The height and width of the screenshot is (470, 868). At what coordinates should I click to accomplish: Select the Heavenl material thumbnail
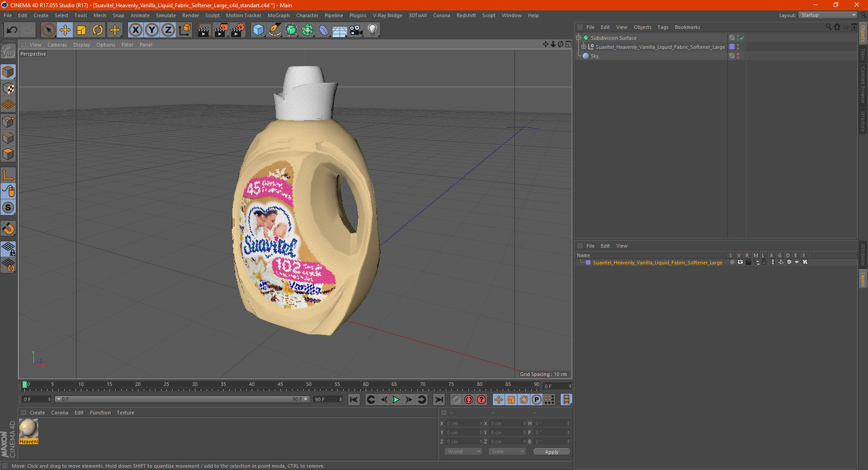click(28, 429)
